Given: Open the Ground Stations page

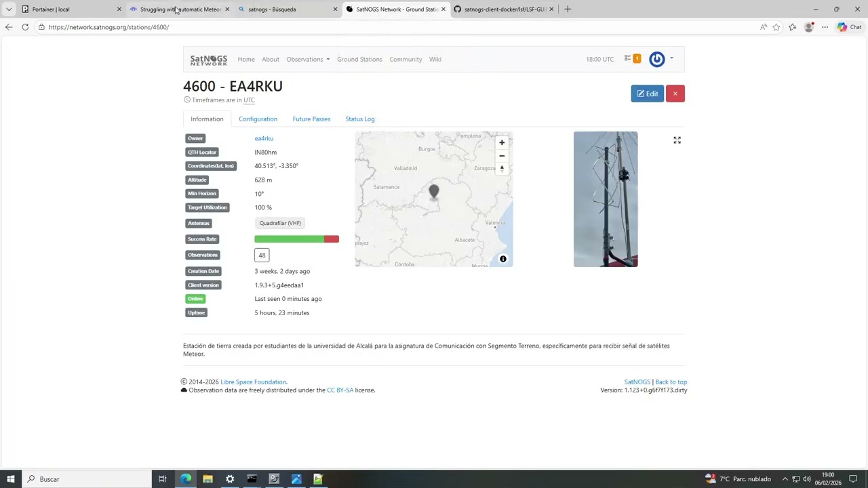Looking at the screenshot, I should point(359,60).
